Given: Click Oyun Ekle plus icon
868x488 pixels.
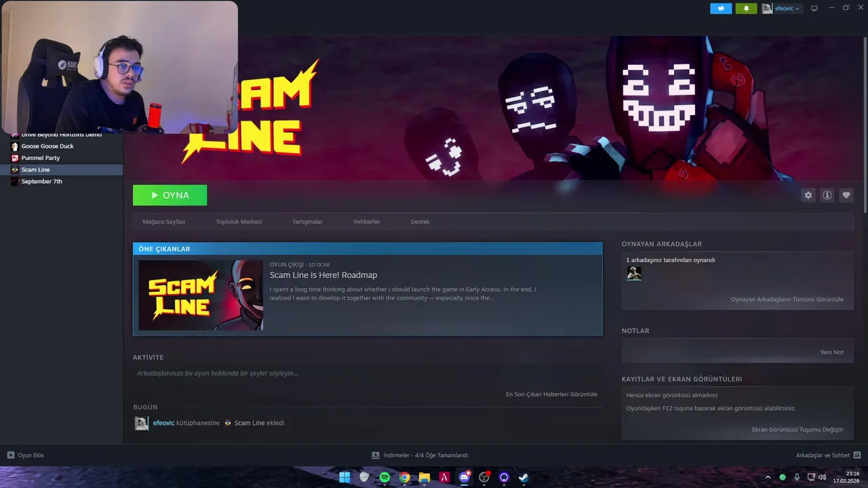Looking at the screenshot, I should (x=10, y=455).
